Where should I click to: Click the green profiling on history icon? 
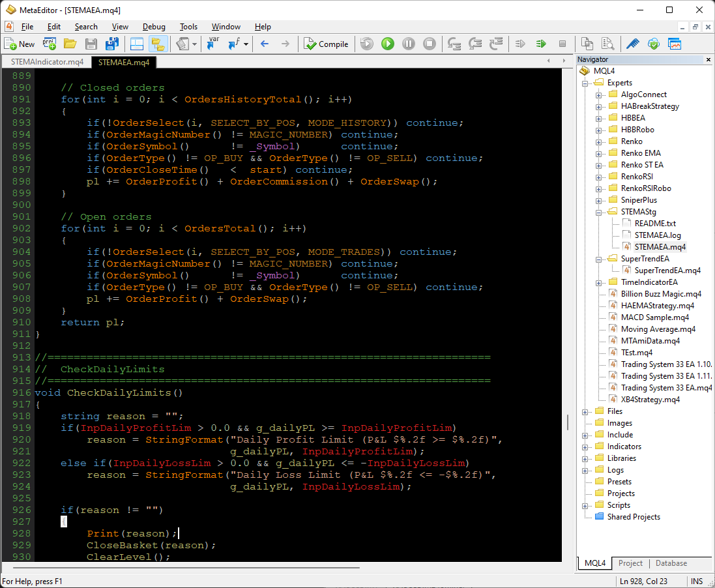tap(541, 44)
